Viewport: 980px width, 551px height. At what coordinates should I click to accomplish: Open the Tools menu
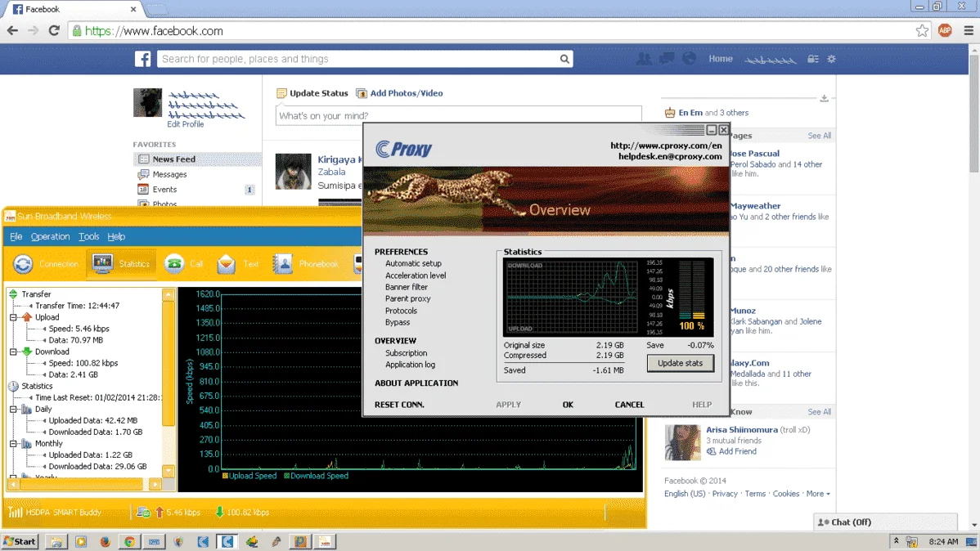coord(88,237)
